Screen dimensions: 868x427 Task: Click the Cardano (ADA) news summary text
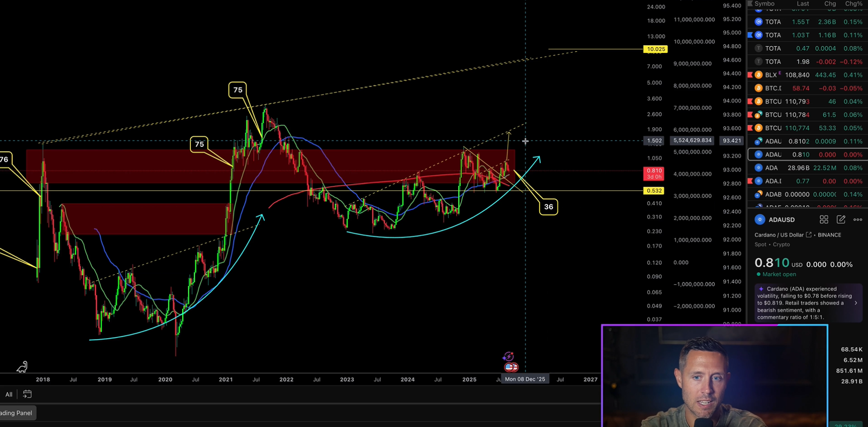coord(805,303)
